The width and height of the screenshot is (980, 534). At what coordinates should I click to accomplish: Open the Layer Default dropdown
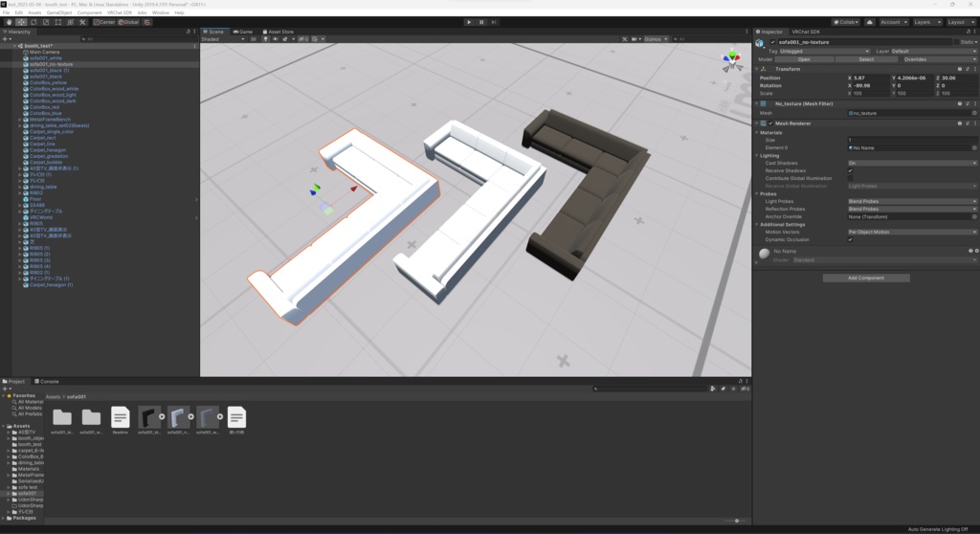[933, 52]
